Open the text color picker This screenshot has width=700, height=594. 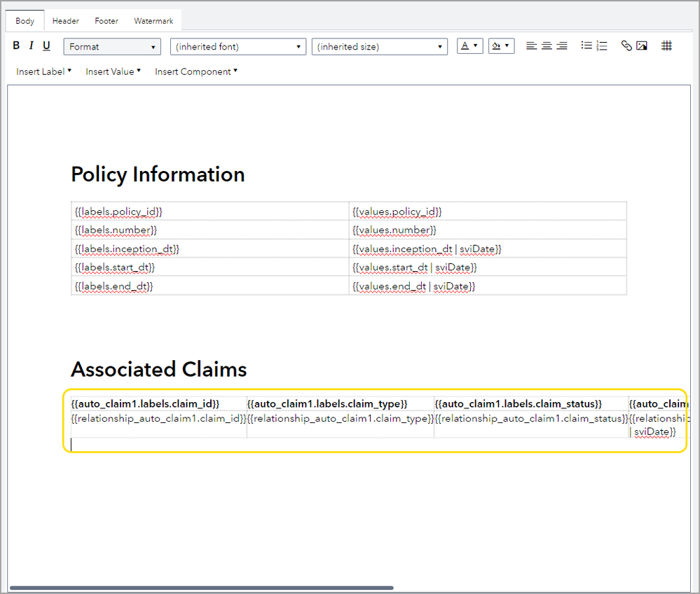tap(469, 46)
